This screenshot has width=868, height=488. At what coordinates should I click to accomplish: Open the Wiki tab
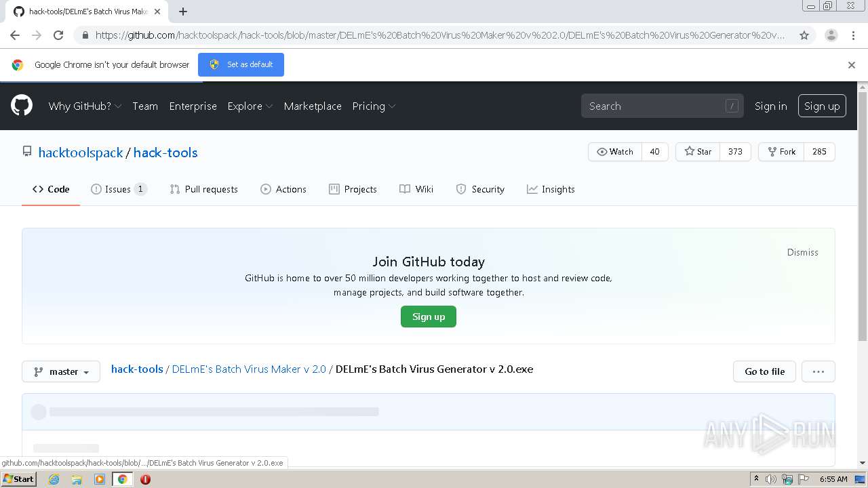click(416, 189)
